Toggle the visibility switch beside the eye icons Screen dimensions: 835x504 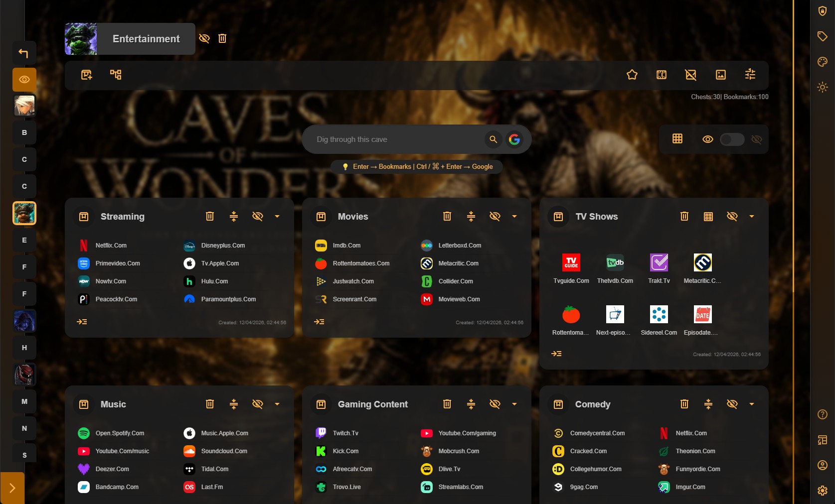(732, 139)
